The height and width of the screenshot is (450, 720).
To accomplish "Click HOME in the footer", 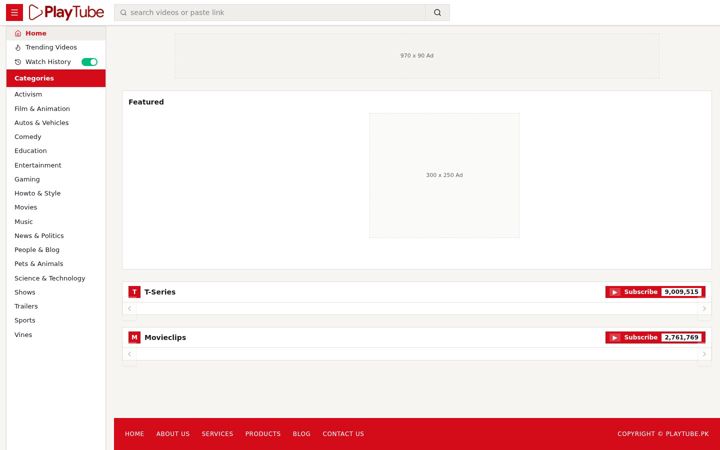I will pyautogui.click(x=135, y=434).
